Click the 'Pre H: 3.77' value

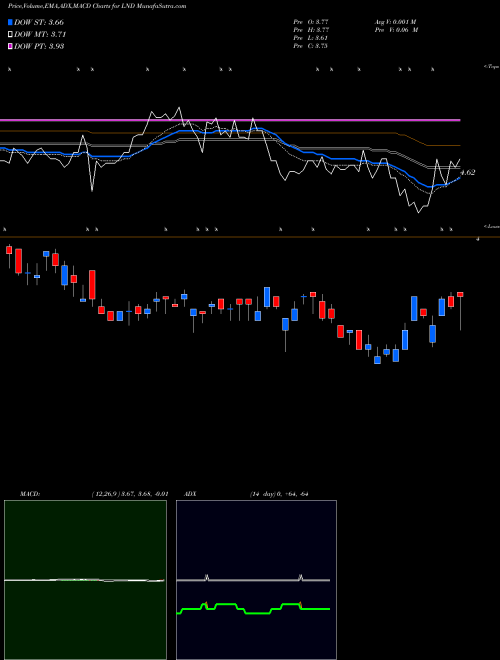pyautogui.click(x=311, y=30)
